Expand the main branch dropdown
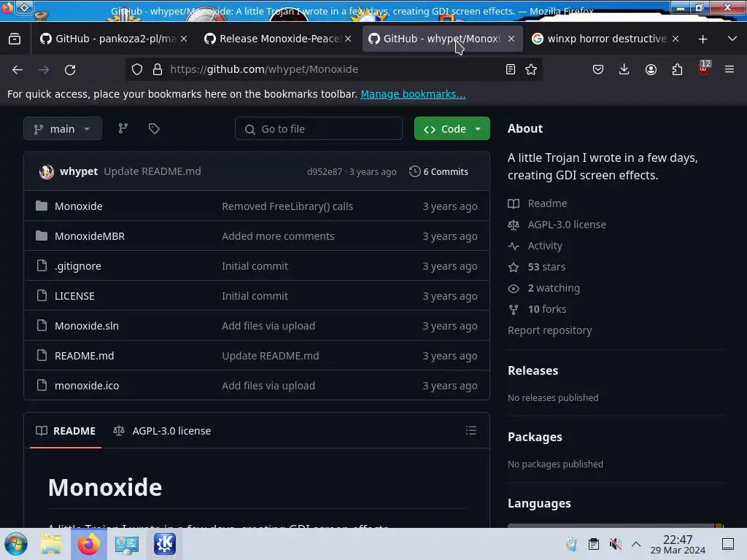Screen dimensions: 747x560 point(63,128)
